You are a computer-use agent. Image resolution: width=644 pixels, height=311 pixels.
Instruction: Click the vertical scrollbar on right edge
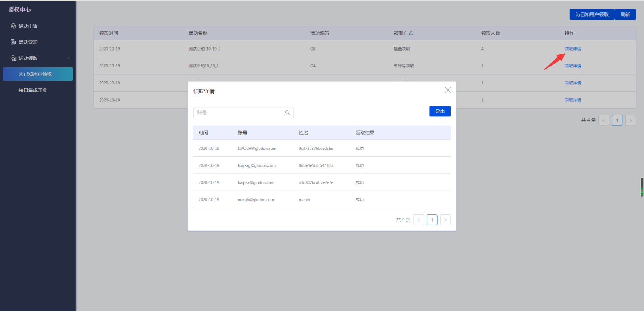tap(642, 187)
